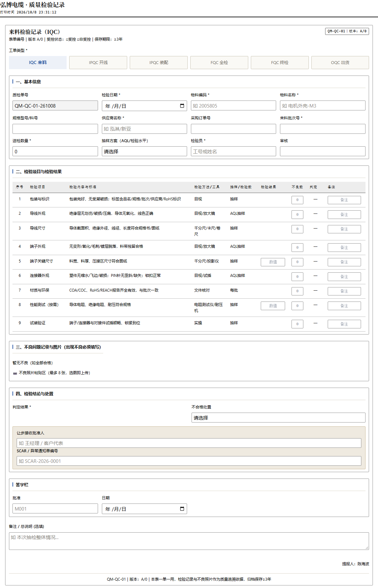Click 数值 result field for 性能测试

click(x=273, y=306)
